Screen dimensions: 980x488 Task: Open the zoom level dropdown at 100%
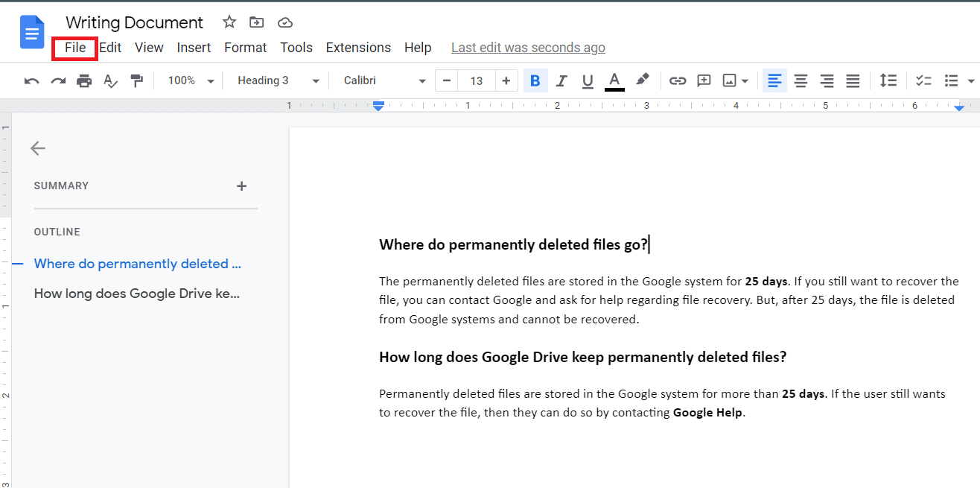pos(191,80)
